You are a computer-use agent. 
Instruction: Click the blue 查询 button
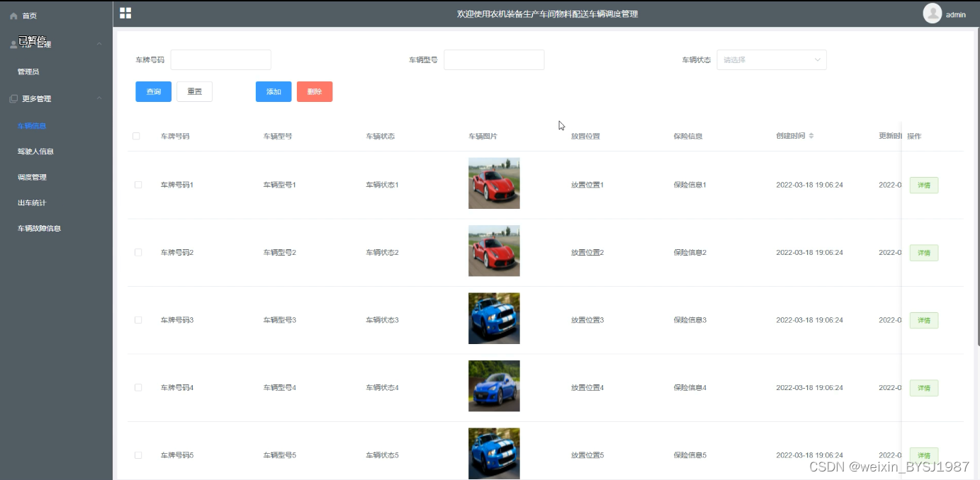[153, 92]
